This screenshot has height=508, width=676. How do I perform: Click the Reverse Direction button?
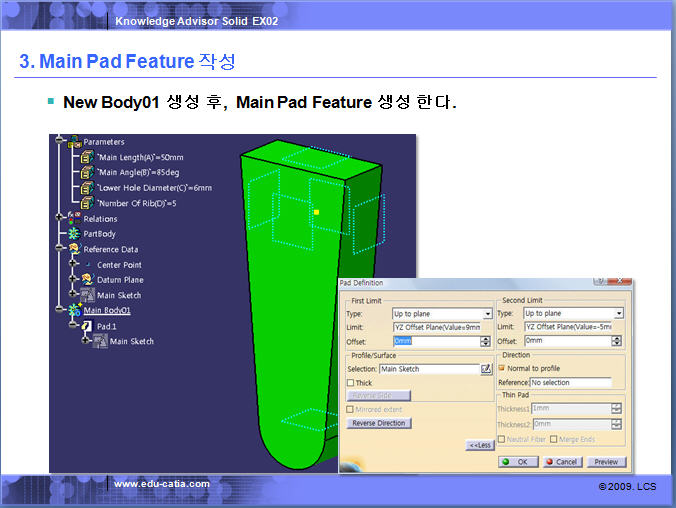379,423
